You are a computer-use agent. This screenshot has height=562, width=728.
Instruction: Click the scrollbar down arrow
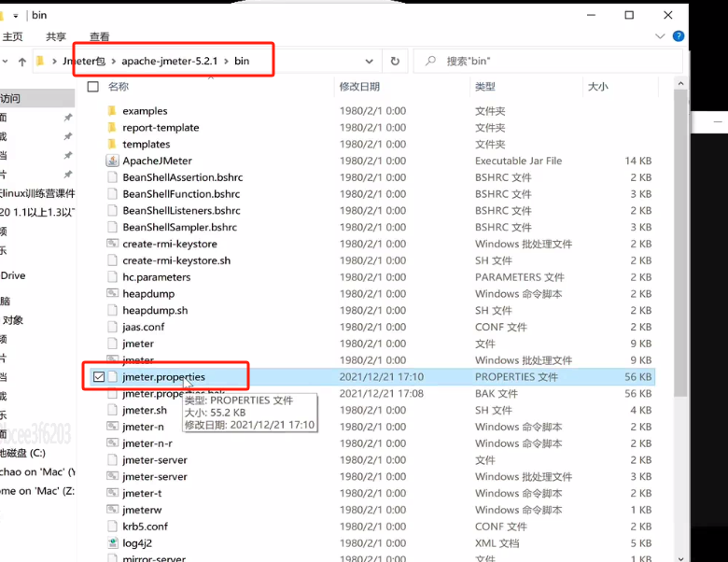pos(680,558)
